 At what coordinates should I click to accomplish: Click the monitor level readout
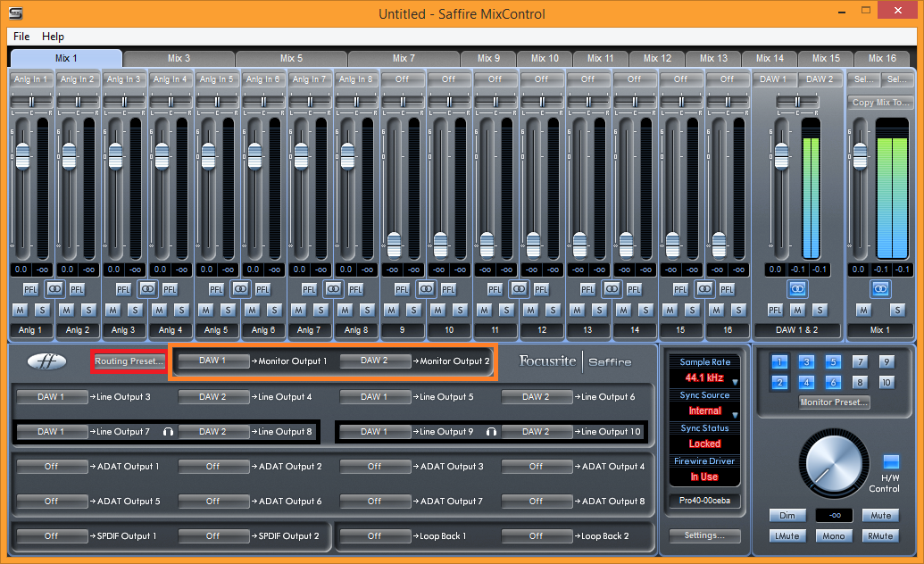click(835, 516)
